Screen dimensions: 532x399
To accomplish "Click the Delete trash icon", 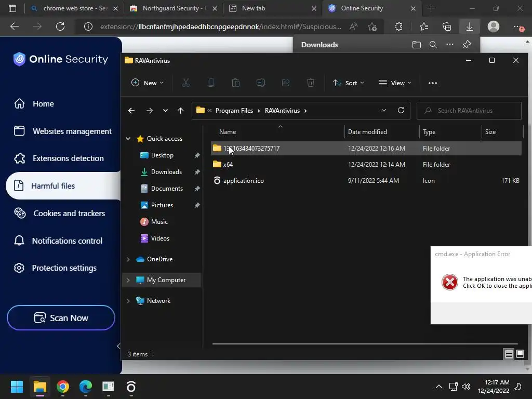I will tap(311, 83).
